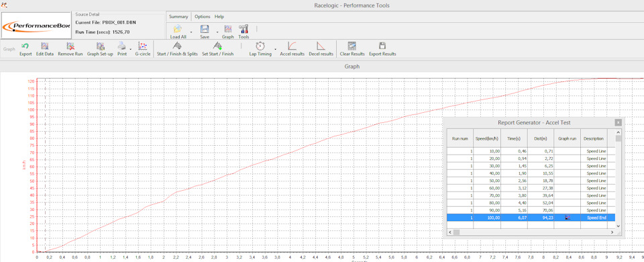Viewport: 644px width, 262px height.
Task: Click the Remove Run icon
Action: (70, 46)
